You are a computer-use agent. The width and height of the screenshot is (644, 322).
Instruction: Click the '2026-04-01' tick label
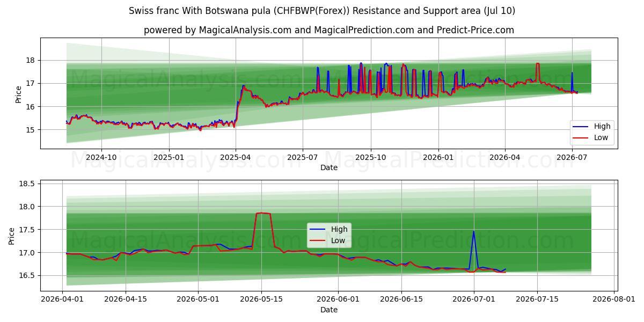[62, 299]
